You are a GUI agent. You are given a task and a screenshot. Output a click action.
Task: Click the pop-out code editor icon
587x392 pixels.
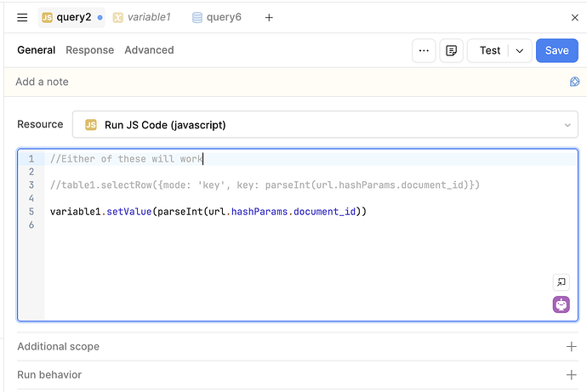(561, 282)
